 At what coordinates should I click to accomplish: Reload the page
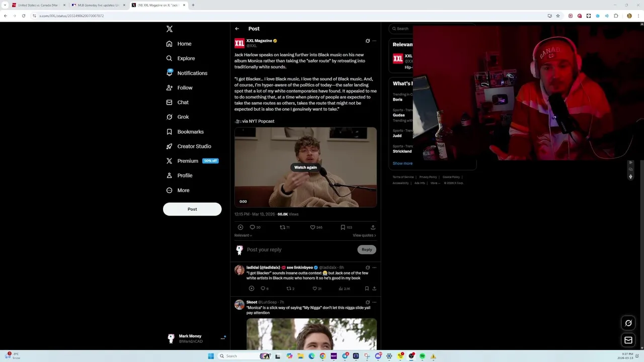[x=23, y=16]
